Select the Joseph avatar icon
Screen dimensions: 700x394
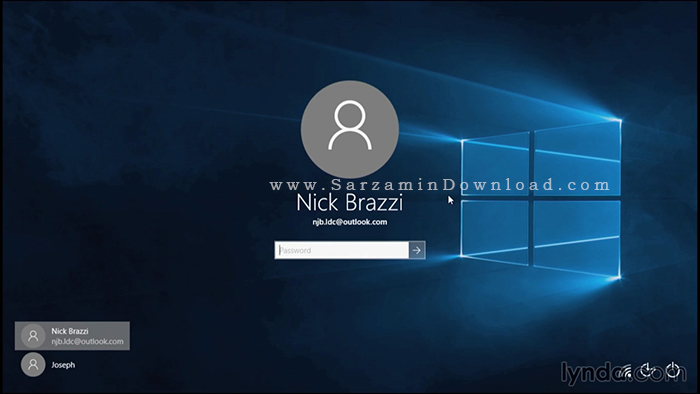point(33,365)
